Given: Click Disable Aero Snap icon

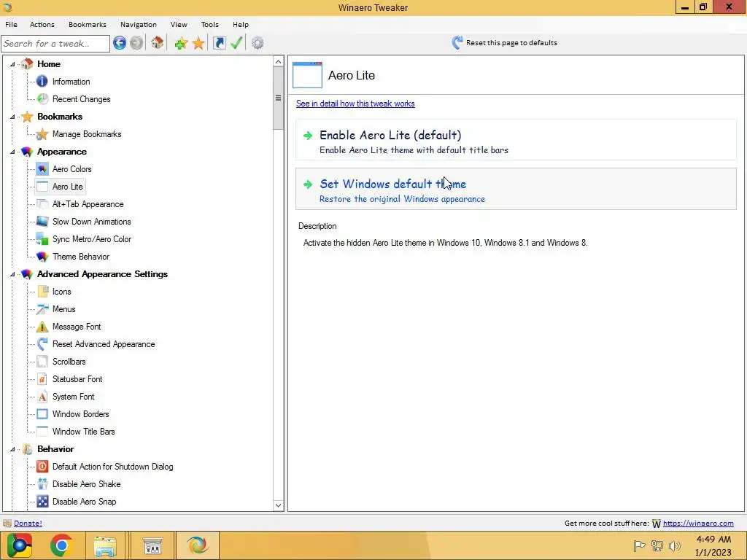Looking at the screenshot, I should tap(42, 502).
